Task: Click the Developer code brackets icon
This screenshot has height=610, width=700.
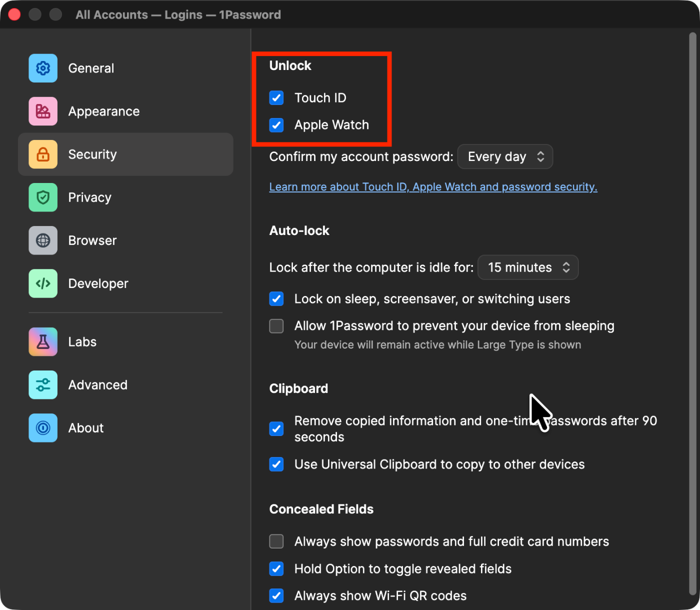Action: [43, 283]
